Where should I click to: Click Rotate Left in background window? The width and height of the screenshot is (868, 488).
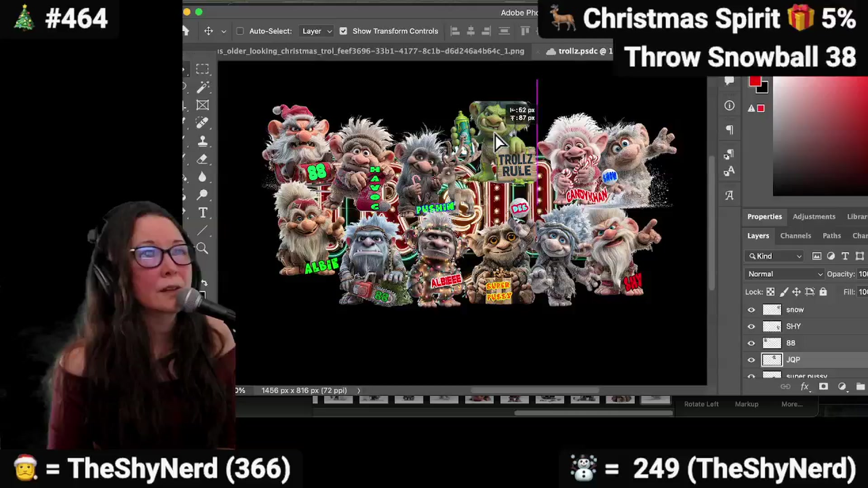tap(701, 404)
